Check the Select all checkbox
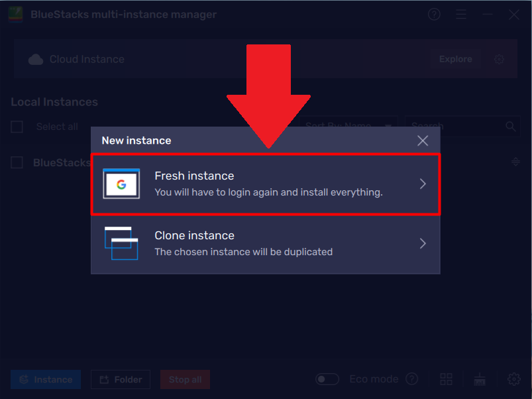Image resolution: width=532 pixels, height=399 pixels. 17,127
